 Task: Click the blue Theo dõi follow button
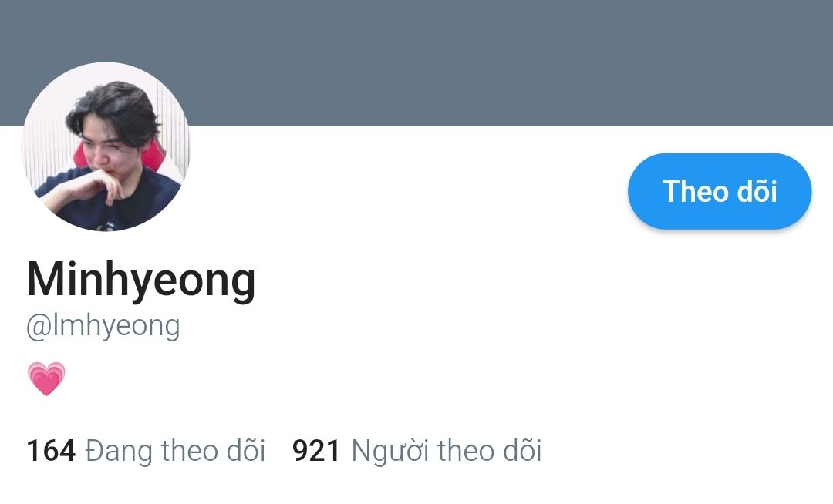click(x=720, y=191)
